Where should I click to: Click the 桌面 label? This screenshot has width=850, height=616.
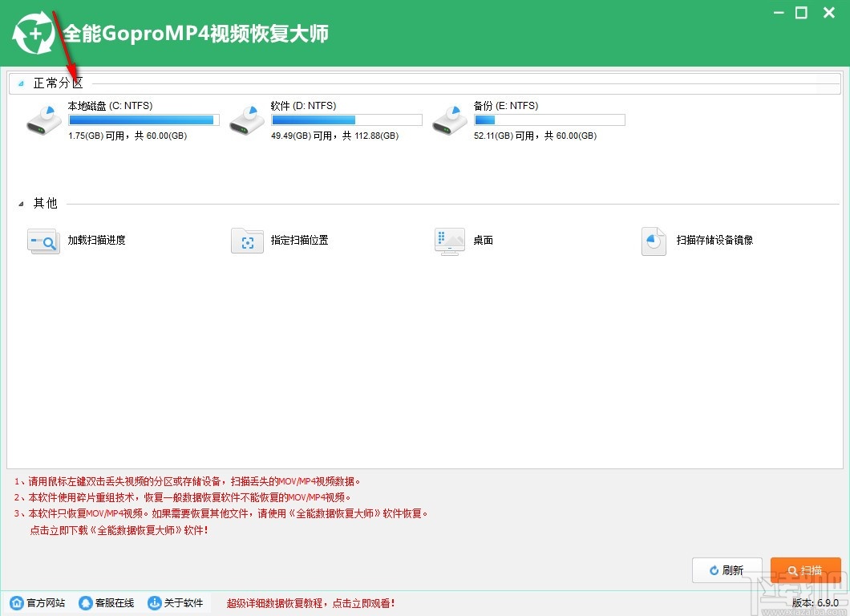(x=483, y=240)
